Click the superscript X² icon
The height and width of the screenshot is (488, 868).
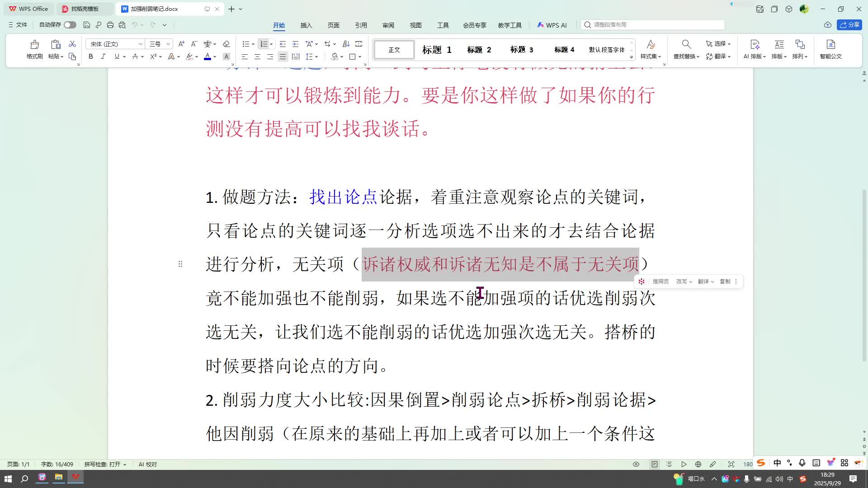[x=152, y=56]
